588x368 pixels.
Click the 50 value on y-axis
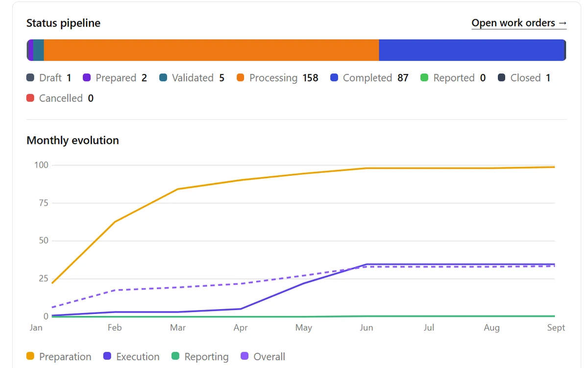[44, 240]
